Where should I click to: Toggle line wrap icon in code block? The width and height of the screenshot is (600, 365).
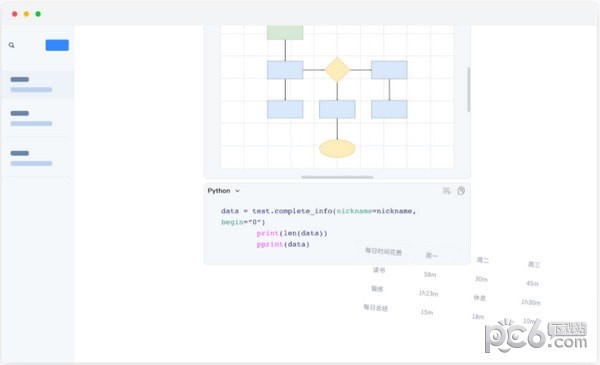tap(447, 191)
